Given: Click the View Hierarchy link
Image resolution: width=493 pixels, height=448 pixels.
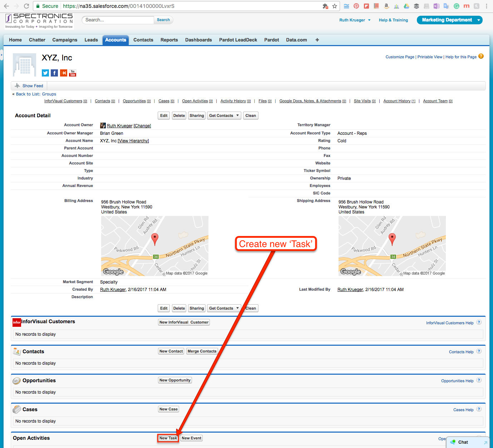Looking at the screenshot, I should pyautogui.click(x=133, y=141).
